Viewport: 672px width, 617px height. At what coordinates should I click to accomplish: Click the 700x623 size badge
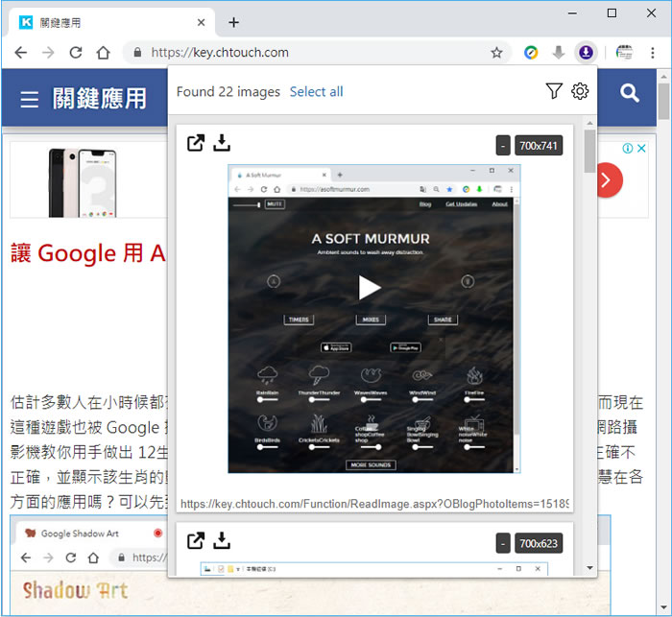(539, 543)
